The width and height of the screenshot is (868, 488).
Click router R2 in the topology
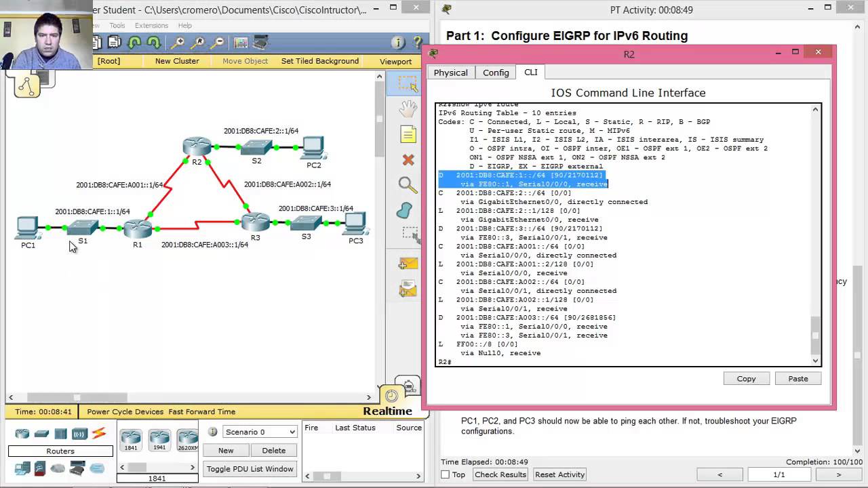(197, 148)
